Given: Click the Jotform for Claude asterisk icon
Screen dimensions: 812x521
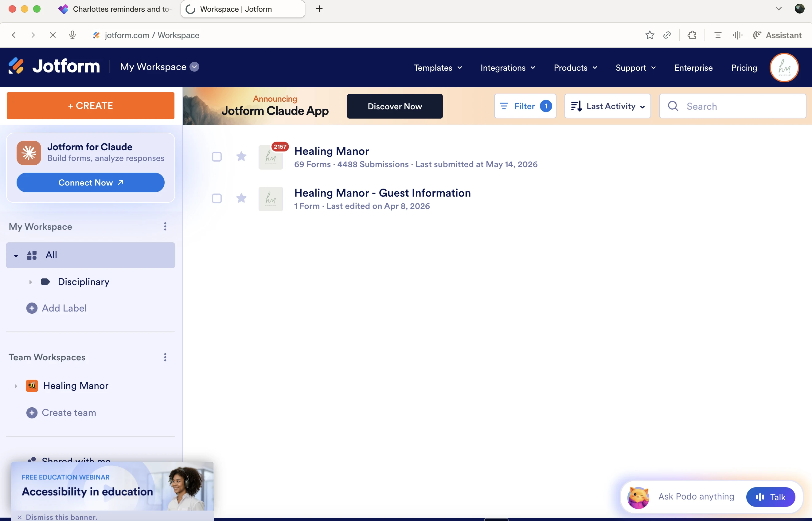Looking at the screenshot, I should pos(29,153).
